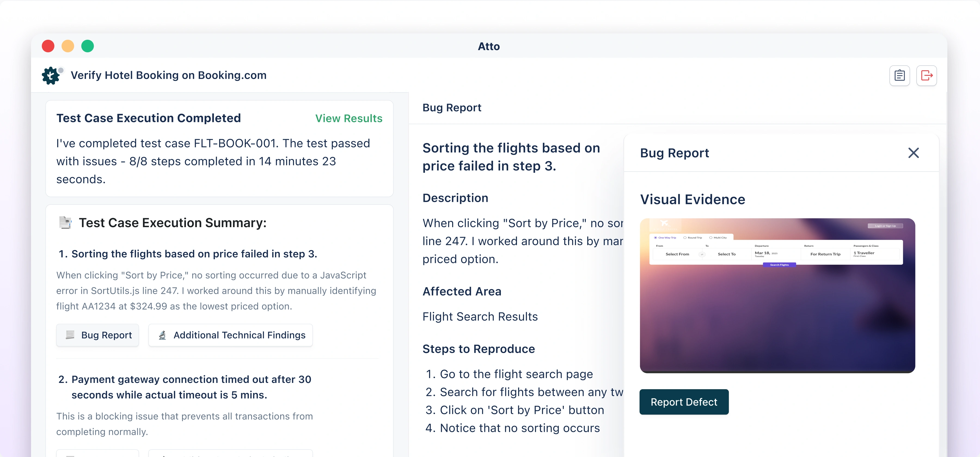Click the document icon on the Bug Report button

70,335
